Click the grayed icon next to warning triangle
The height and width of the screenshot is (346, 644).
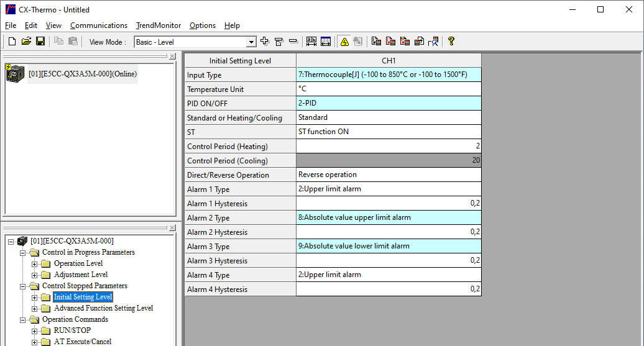358,42
